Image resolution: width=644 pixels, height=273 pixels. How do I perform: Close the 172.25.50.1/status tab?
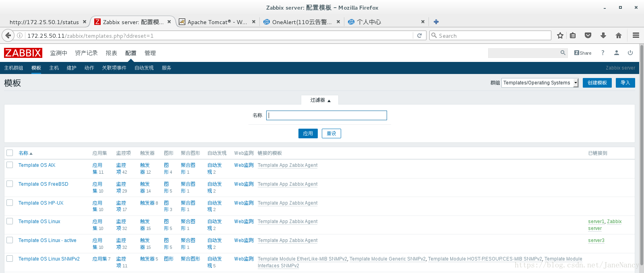point(85,22)
